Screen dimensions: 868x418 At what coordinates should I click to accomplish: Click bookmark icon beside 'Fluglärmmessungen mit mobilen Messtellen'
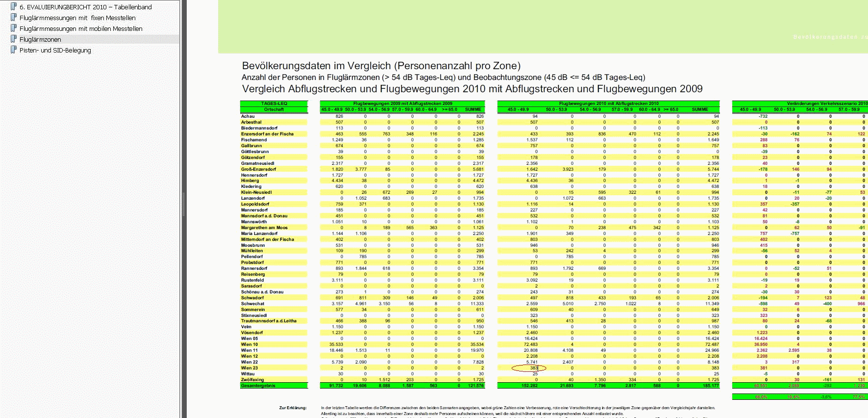14,28
